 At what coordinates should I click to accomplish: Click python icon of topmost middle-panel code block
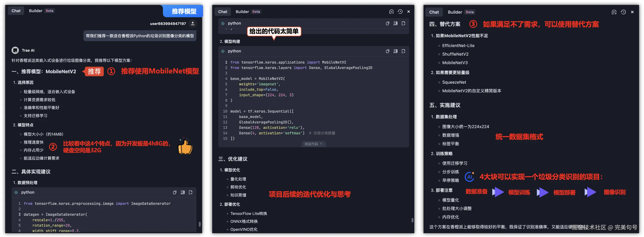[223, 23]
